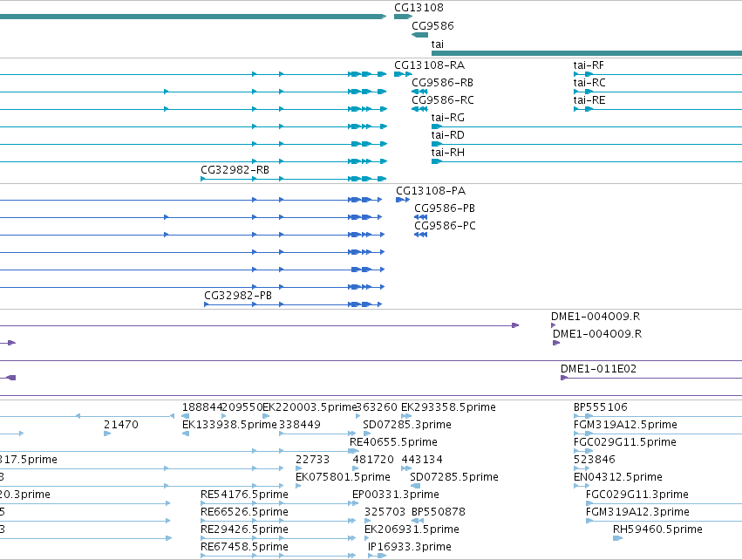Click the tai-RD transcript label
Screen dimensions: 742x560
(447, 135)
